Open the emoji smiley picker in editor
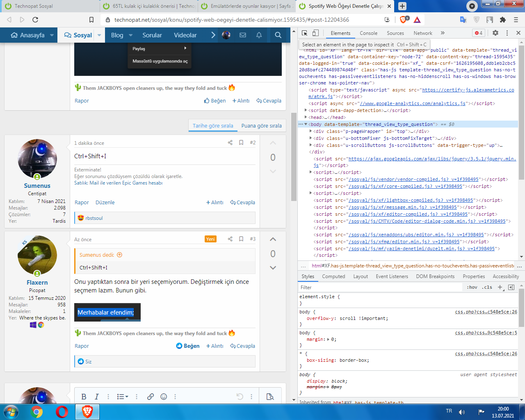525x420 pixels. tap(164, 397)
